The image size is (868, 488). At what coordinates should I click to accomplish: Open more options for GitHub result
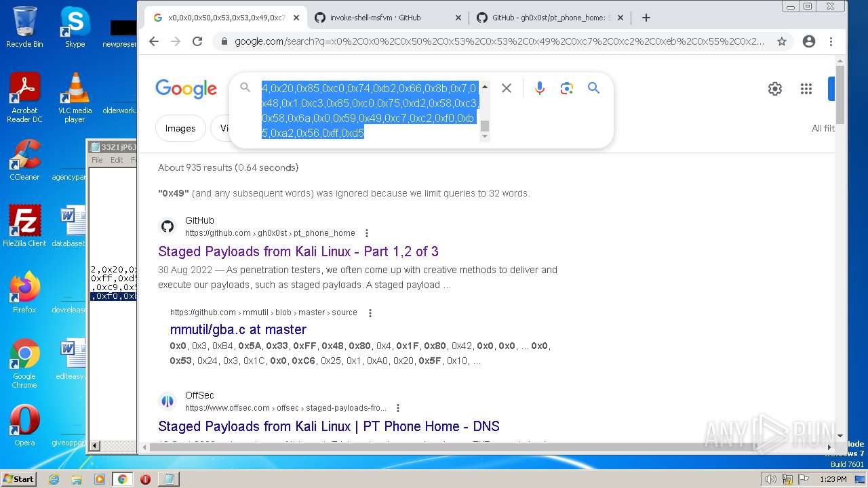pos(367,233)
